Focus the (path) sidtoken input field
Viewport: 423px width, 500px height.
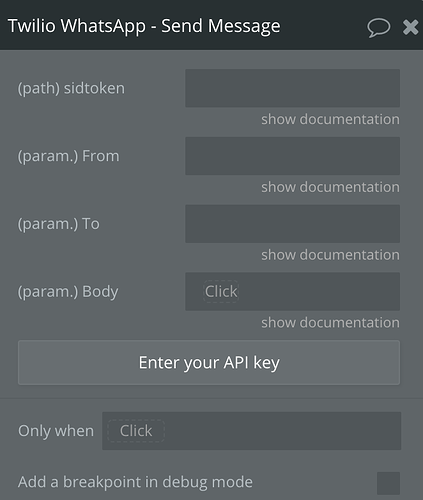292,88
